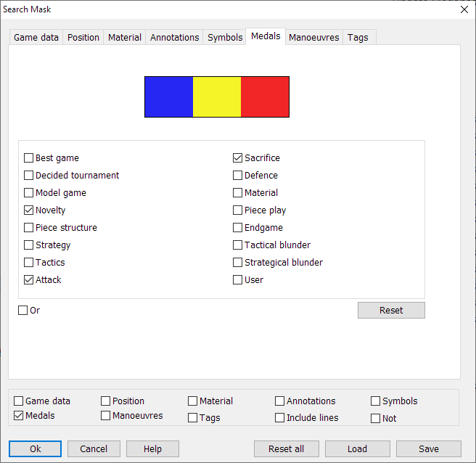Click the Reset button for medals
The width and height of the screenshot is (476, 463).
(391, 311)
